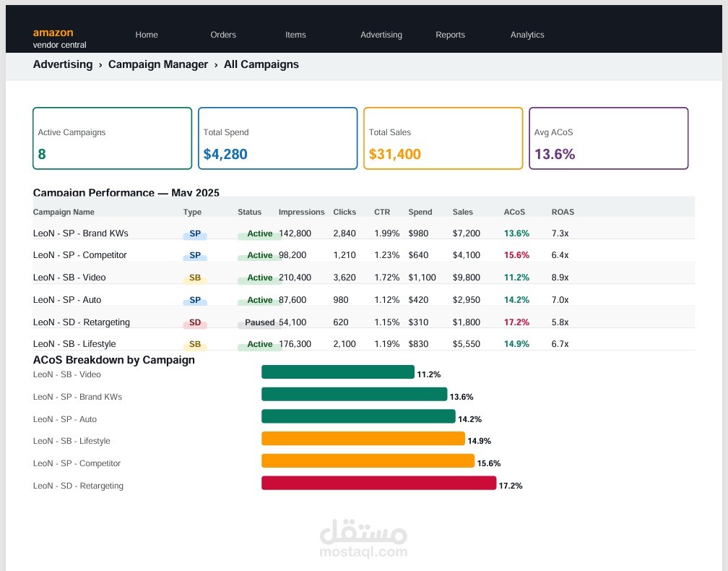
Task: Click the Advertising breadcrumb link
Action: pyautogui.click(x=63, y=64)
